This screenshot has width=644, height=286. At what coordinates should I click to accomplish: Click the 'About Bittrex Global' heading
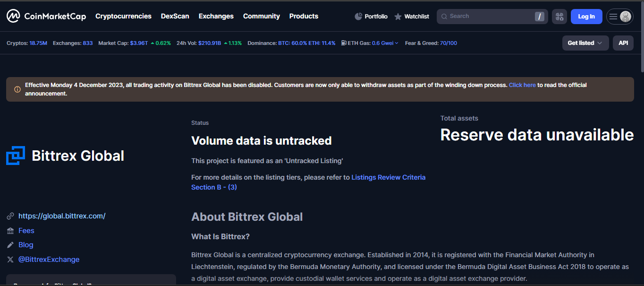[247, 217]
